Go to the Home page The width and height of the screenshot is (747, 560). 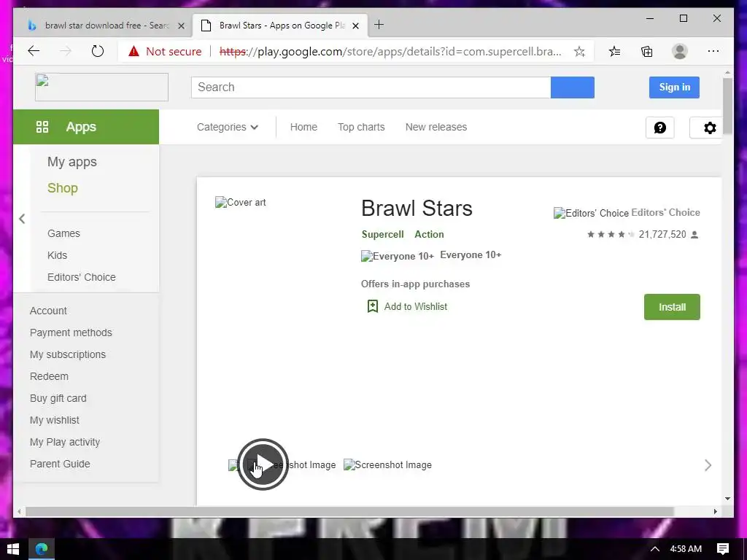[x=303, y=127]
